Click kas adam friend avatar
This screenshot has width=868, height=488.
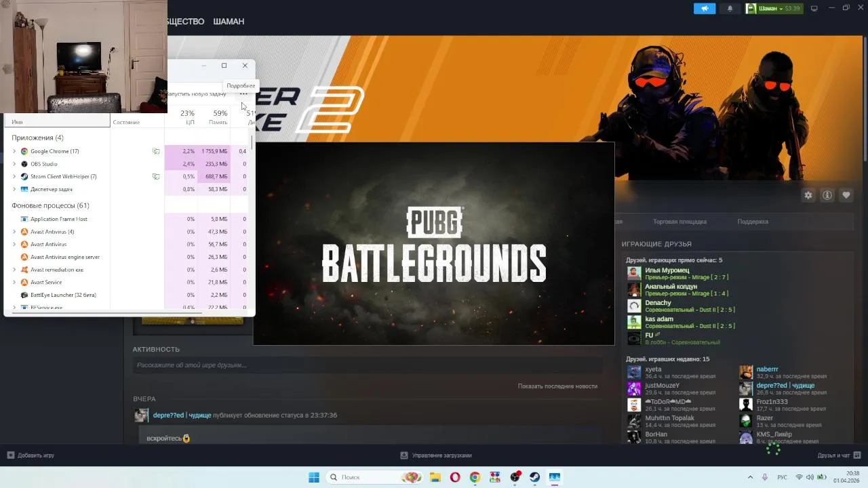pos(634,322)
